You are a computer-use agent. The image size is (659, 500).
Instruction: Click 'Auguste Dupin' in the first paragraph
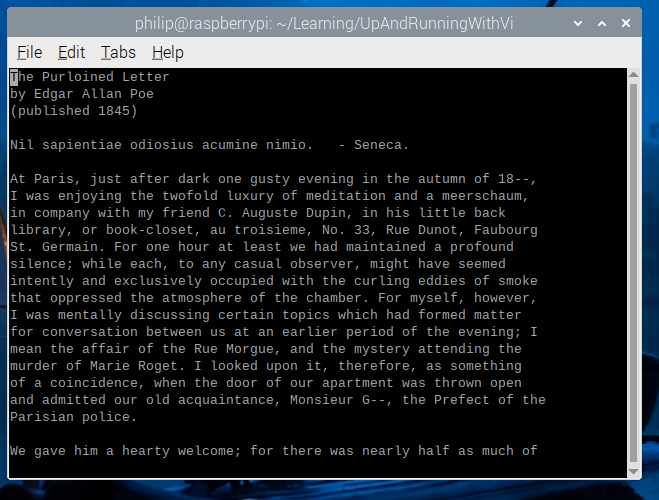click(294, 213)
